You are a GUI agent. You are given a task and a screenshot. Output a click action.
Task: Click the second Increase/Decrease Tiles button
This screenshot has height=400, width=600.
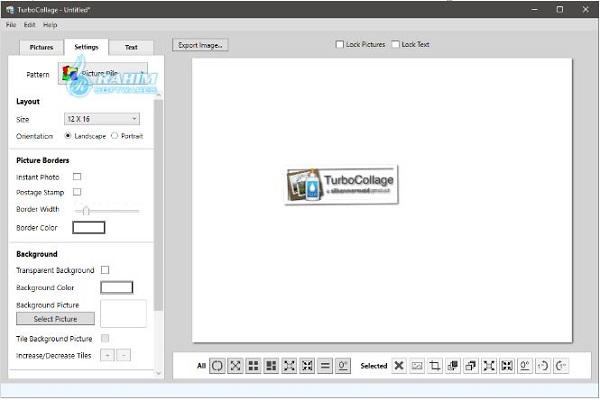(124, 355)
